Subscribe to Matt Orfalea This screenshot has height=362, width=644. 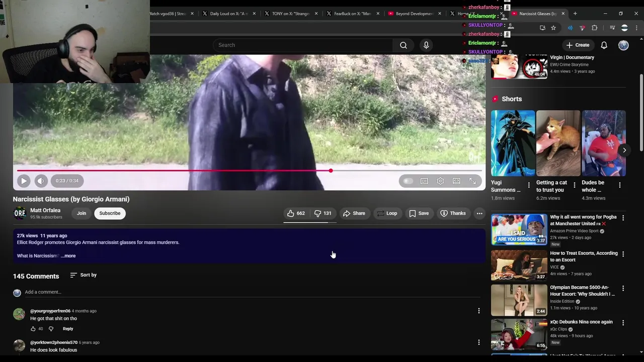tap(110, 213)
